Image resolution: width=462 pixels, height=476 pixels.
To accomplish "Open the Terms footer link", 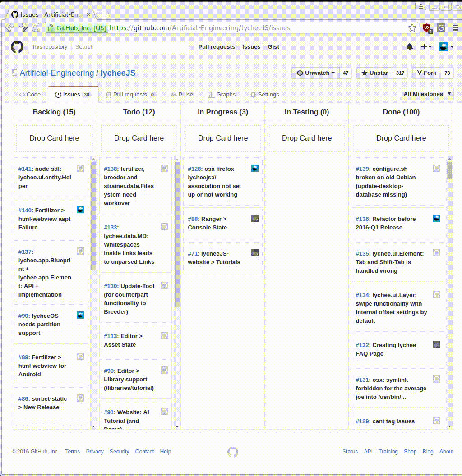I will [x=72, y=451].
